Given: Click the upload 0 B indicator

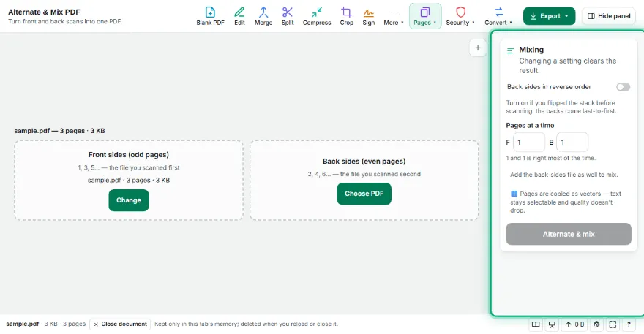Looking at the screenshot, I should [574, 324].
